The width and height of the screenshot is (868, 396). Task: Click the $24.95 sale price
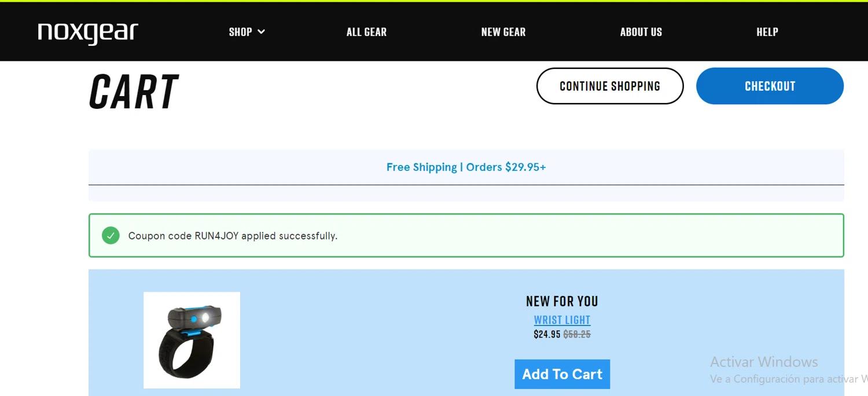547,334
